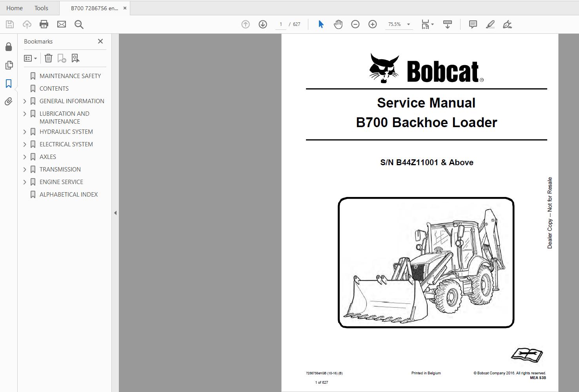Select ELECTRICAL SYSTEM bookmark label
The height and width of the screenshot is (392, 579).
(66, 144)
